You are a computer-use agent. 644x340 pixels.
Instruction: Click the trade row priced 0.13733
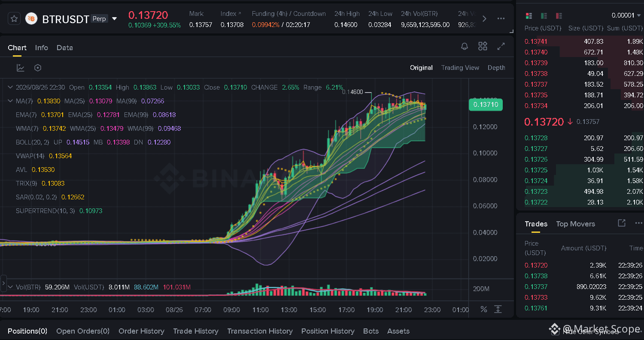click(x=584, y=298)
